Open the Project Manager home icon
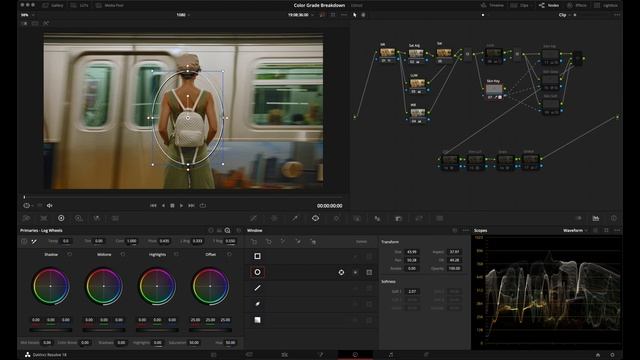640x360 pixels. pyautogui.click(x=598, y=355)
